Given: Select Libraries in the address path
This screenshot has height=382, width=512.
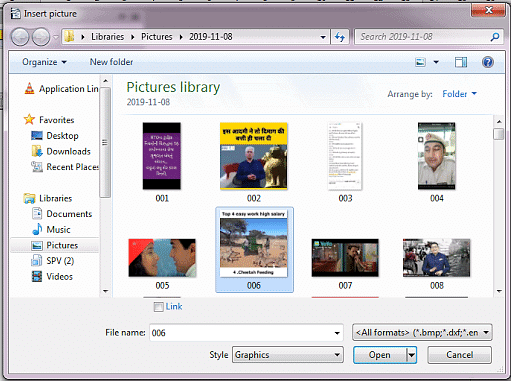Looking at the screenshot, I should [107, 37].
